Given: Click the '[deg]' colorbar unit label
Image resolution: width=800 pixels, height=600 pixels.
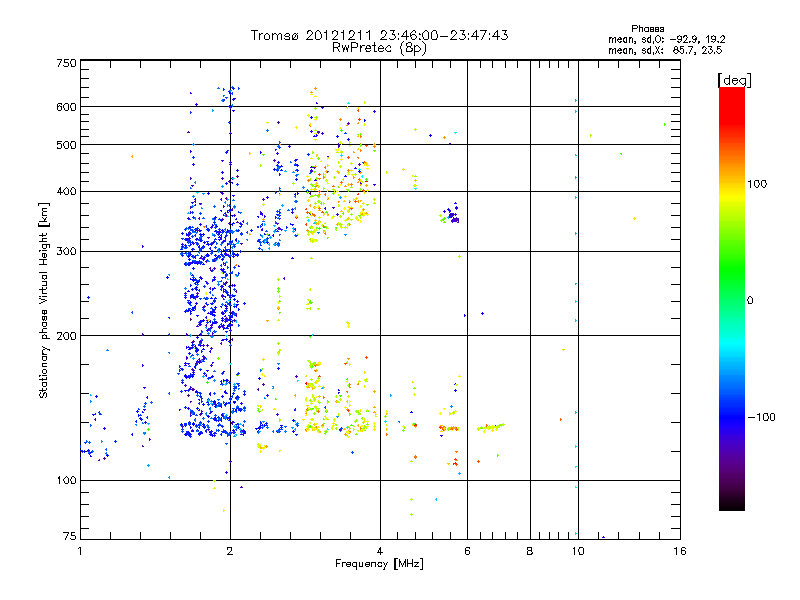Looking at the screenshot, I should point(734,80).
